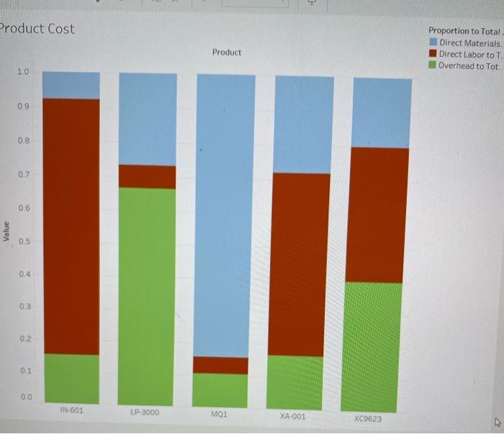Select the red segment of the XA-001 bar
This screenshot has height=434, width=504.
click(x=298, y=265)
